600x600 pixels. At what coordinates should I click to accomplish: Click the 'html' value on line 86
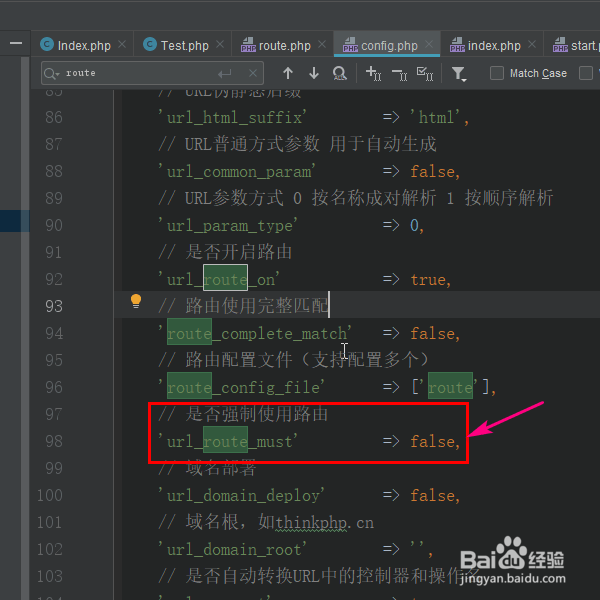pos(437,117)
